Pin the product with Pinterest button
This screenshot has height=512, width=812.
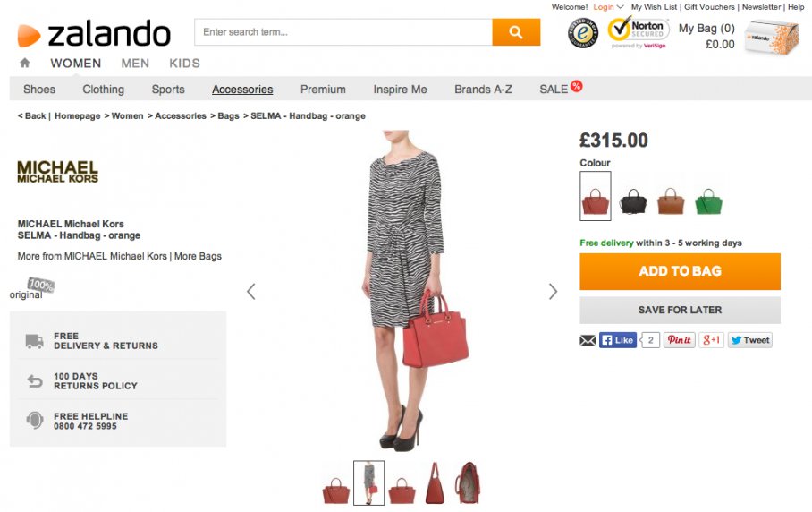tap(679, 340)
